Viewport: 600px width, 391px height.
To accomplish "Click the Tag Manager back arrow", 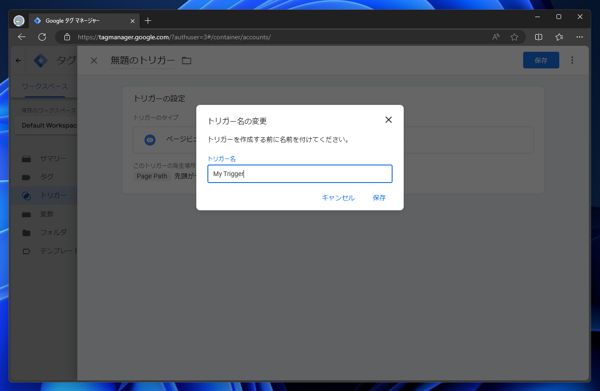I will point(18,60).
